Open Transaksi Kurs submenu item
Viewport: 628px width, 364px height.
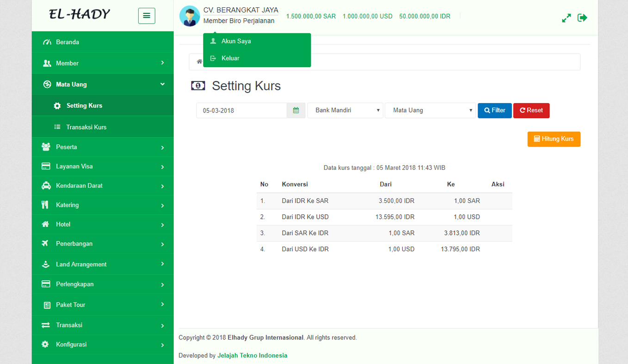(x=86, y=127)
